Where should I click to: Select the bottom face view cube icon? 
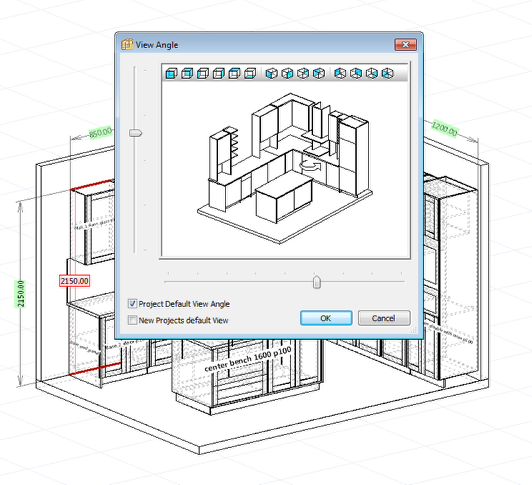[250, 73]
